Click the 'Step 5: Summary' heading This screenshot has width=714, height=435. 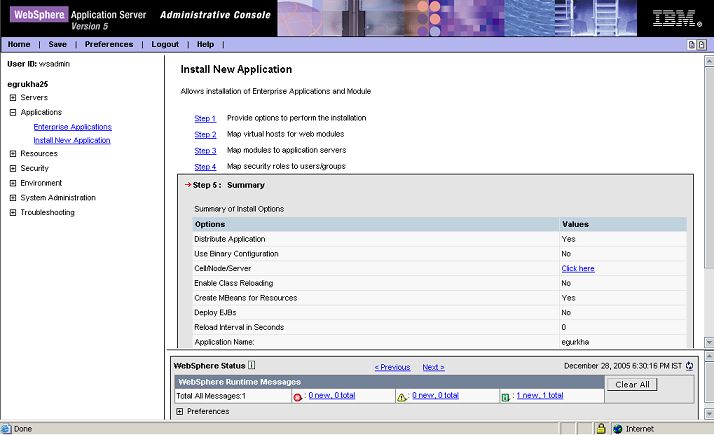(x=229, y=185)
